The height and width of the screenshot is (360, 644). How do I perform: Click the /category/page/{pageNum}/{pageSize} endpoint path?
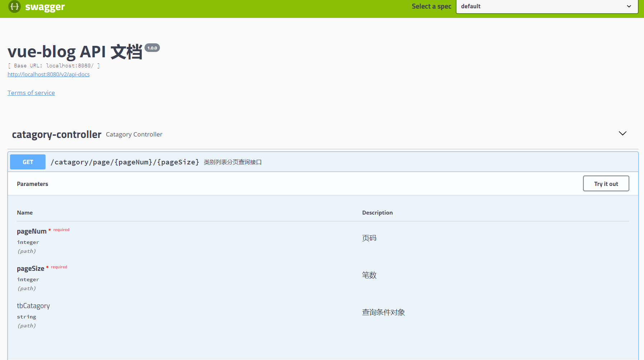click(125, 162)
